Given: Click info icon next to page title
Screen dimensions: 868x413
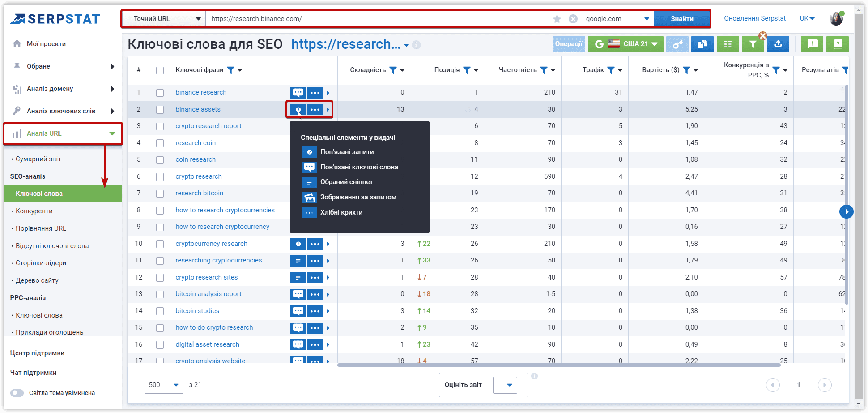Looking at the screenshot, I should pyautogui.click(x=417, y=45).
